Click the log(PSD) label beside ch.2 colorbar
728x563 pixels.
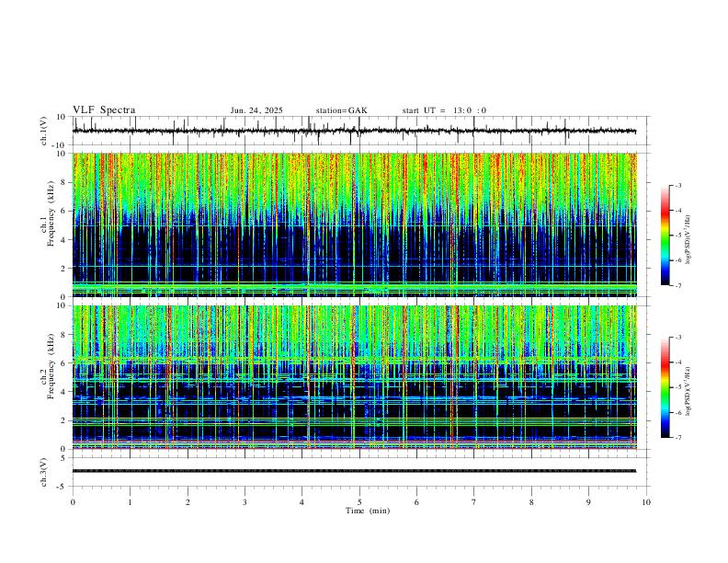pyautogui.click(x=688, y=391)
